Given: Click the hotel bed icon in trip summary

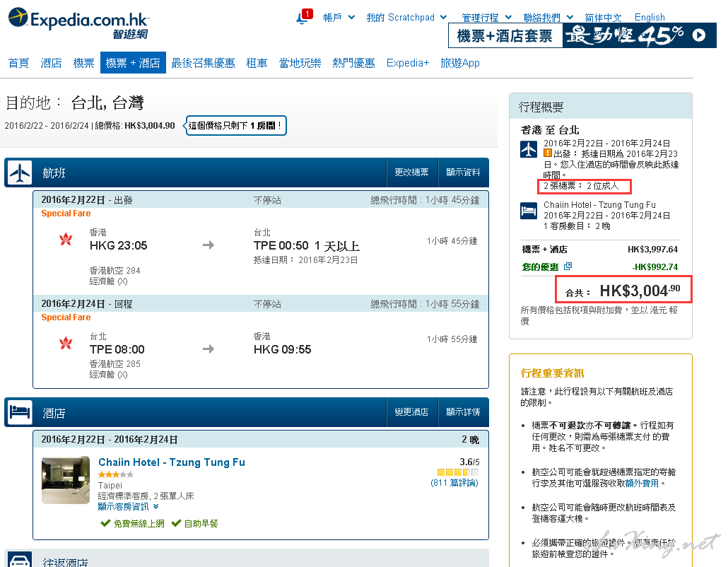Looking at the screenshot, I should pyautogui.click(x=529, y=211).
